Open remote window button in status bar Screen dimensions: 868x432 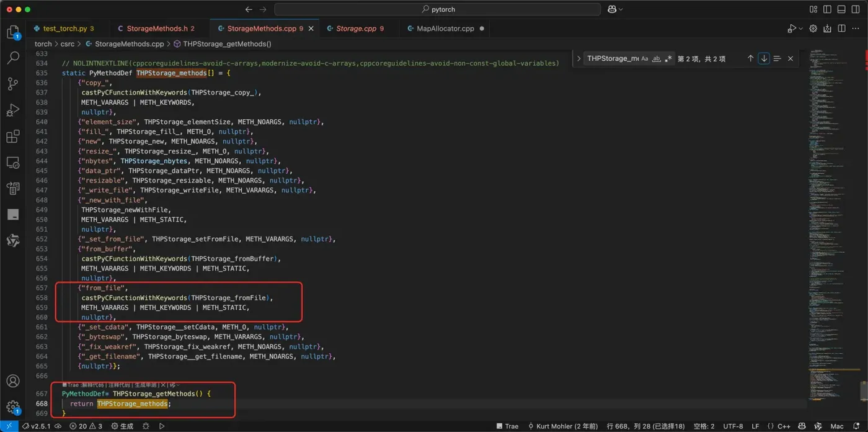pos(10,426)
